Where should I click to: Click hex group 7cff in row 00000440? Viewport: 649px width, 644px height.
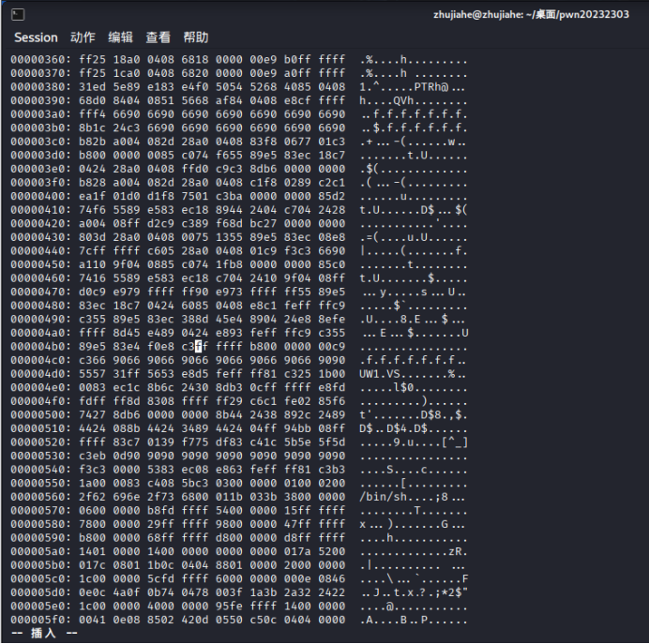click(93, 250)
